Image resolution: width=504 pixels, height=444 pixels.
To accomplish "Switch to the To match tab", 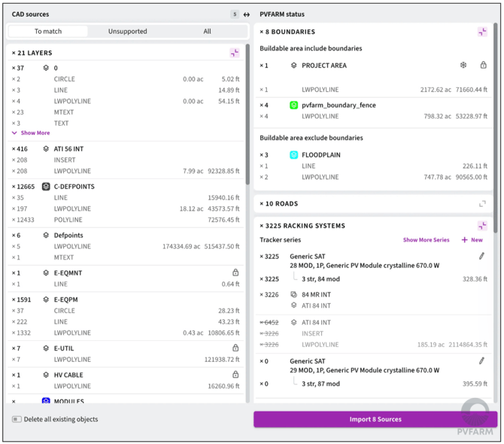I will [48, 31].
